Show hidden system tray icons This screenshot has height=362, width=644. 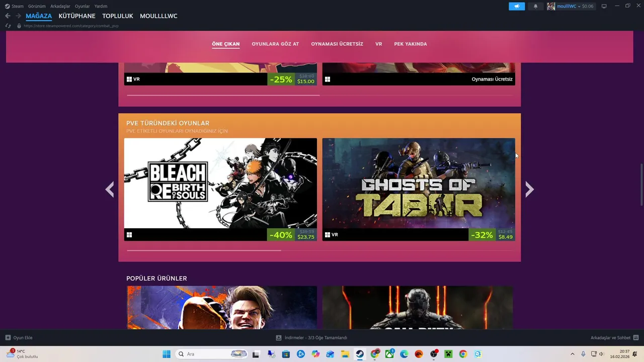572,354
